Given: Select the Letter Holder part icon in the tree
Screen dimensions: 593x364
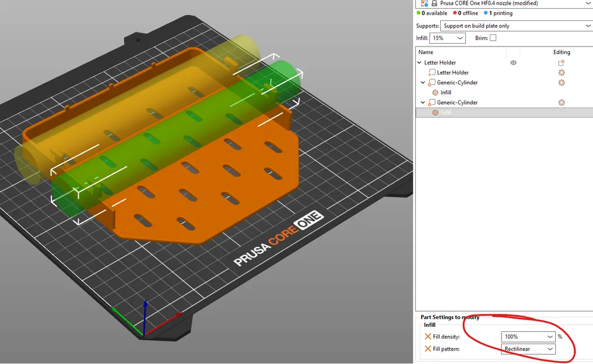Looking at the screenshot, I should (432, 72).
